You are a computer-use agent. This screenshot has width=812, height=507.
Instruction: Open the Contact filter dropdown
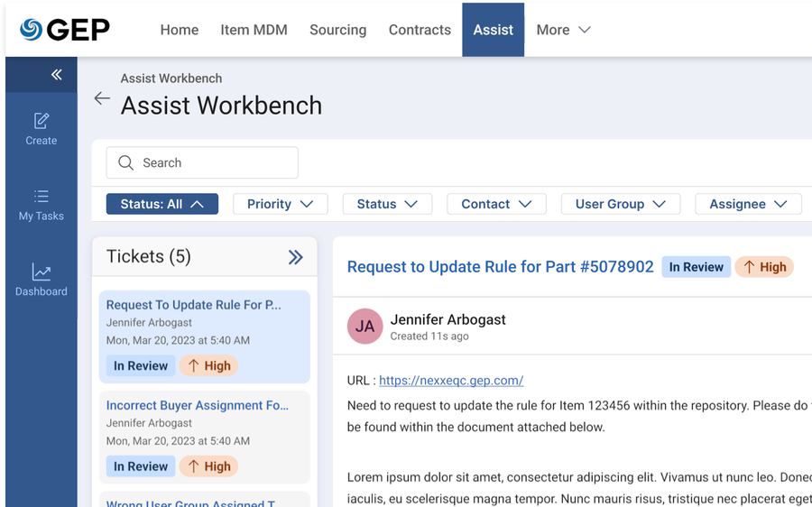(x=496, y=204)
